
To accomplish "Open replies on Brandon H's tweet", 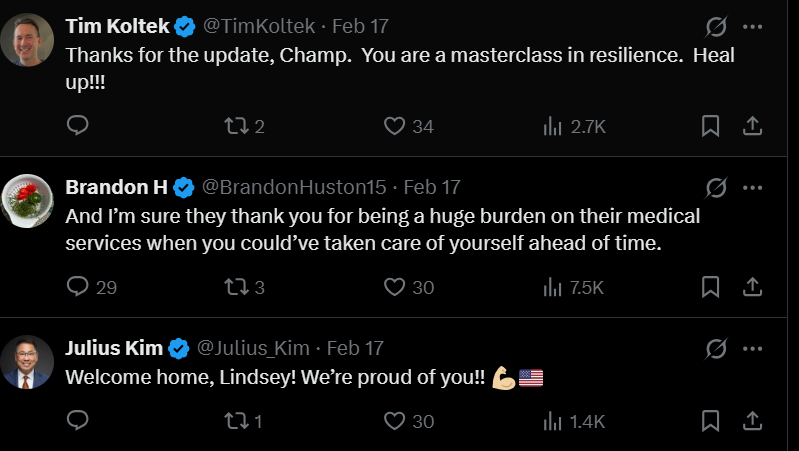I will 92,287.
